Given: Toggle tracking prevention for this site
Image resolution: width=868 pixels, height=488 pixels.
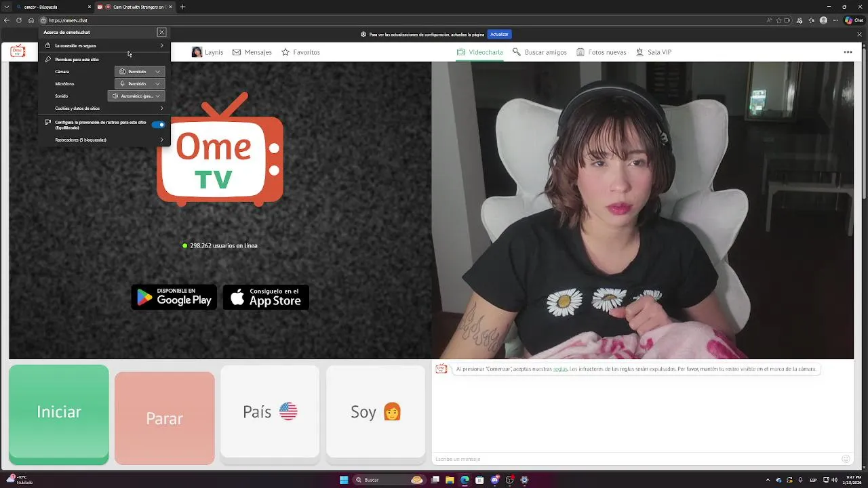Looking at the screenshot, I should pyautogui.click(x=158, y=125).
